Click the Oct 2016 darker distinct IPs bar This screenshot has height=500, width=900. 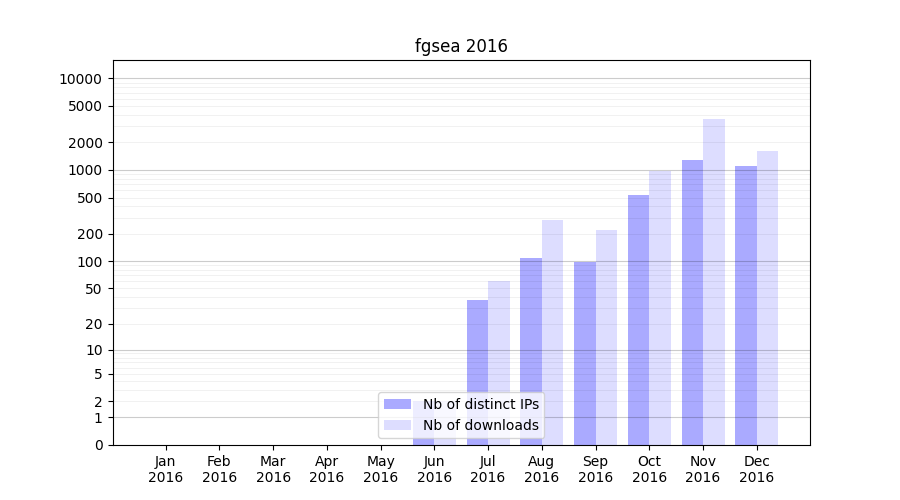(638, 319)
